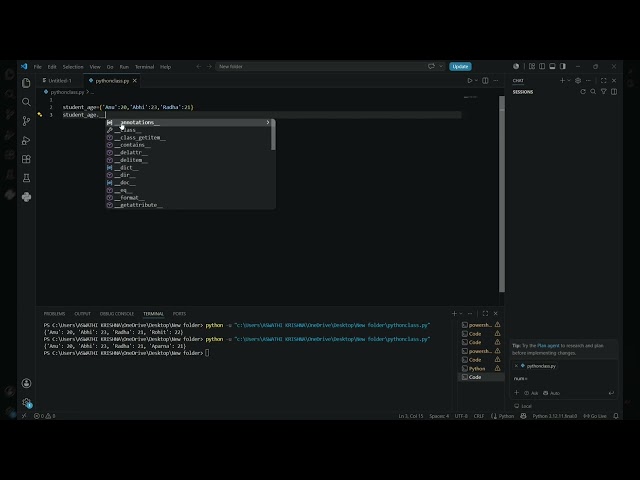Open the Extensions view
The image size is (640, 480).
coord(27,159)
